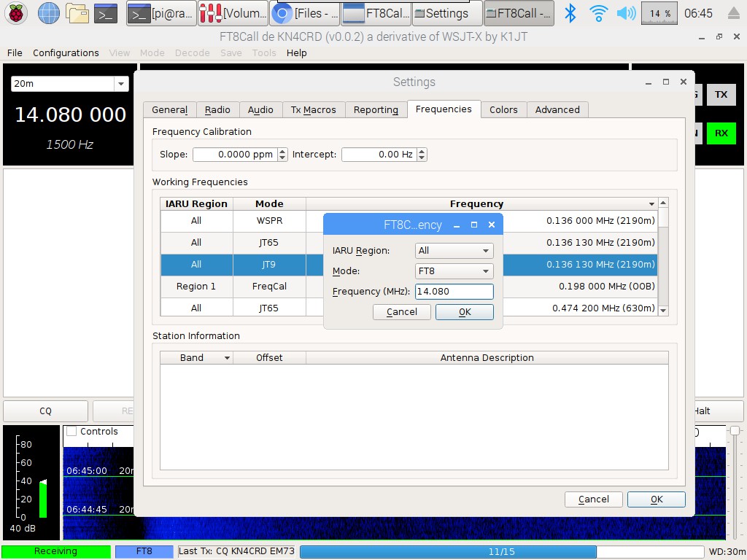Open the WiFi network icon
Screen dimensions: 747x560
(x=599, y=13)
